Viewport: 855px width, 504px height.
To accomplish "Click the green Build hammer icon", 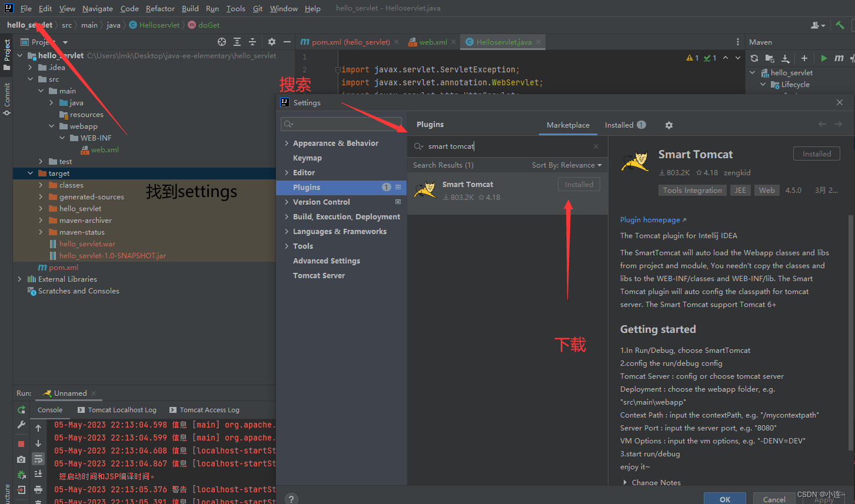I will point(840,25).
